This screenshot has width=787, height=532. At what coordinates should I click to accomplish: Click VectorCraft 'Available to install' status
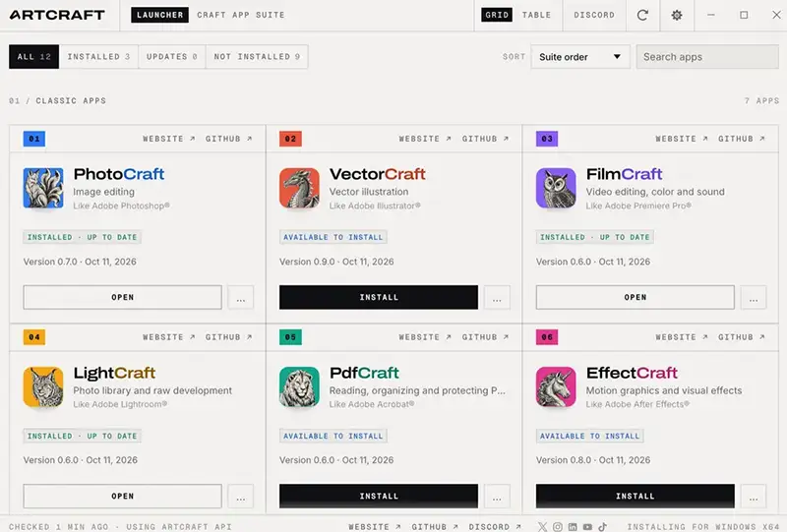point(333,237)
